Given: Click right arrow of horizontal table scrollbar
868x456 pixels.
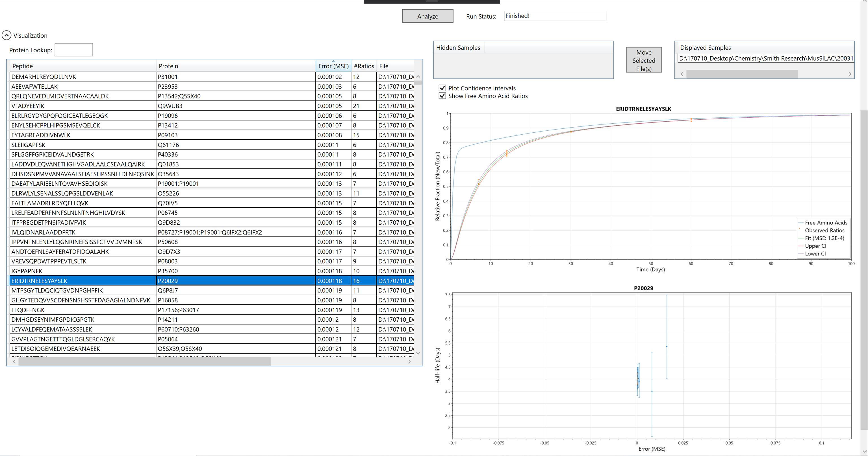Looking at the screenshot, I should (409, 361).
